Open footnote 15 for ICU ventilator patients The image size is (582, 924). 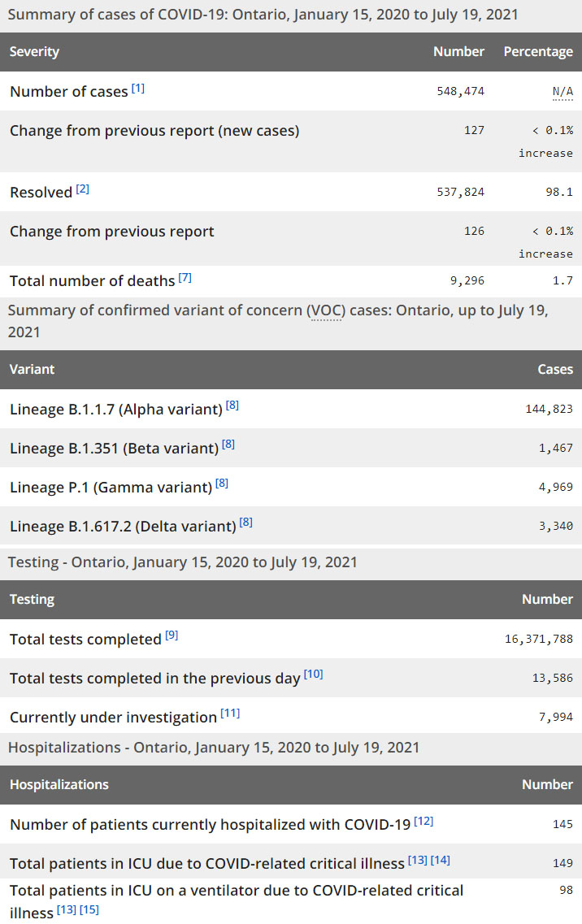(x=89, y=909)
